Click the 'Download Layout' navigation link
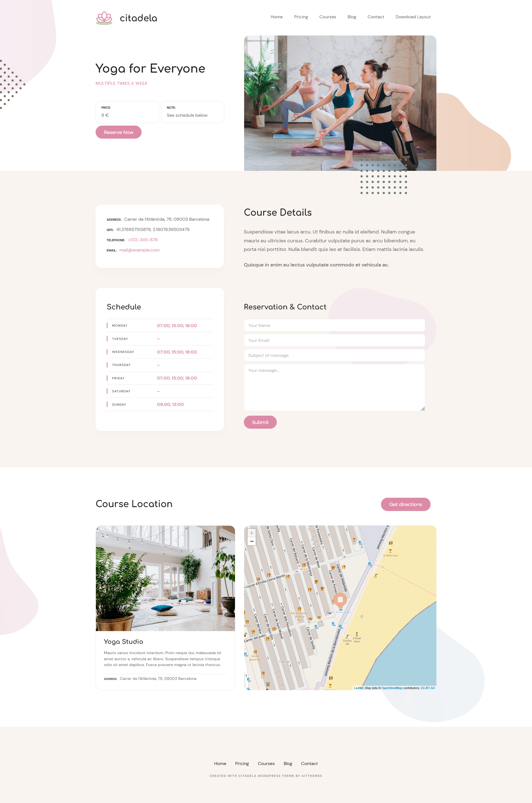Screen dimensions: 532x803 pyautogui.click(x=413, y=17)
